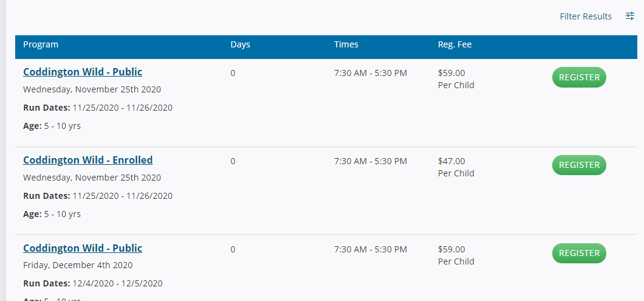The width and height of the screenshot is (644, 301).
Task: Click the Times column header
Action: 346,44
